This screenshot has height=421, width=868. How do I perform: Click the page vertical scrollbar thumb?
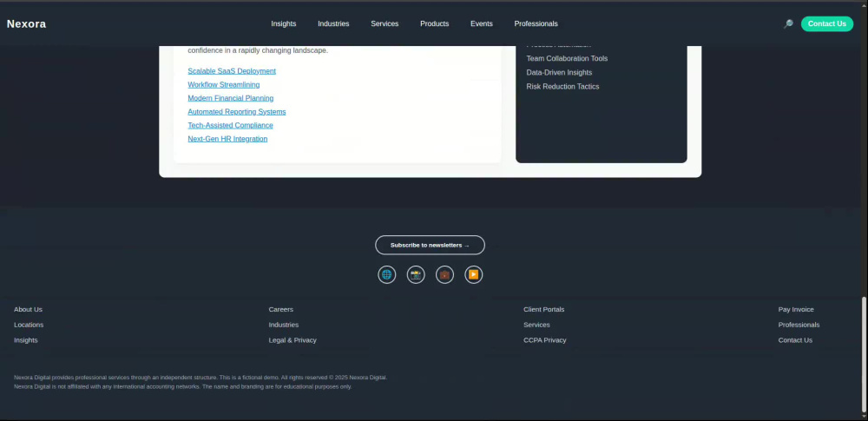click(865, 354)
